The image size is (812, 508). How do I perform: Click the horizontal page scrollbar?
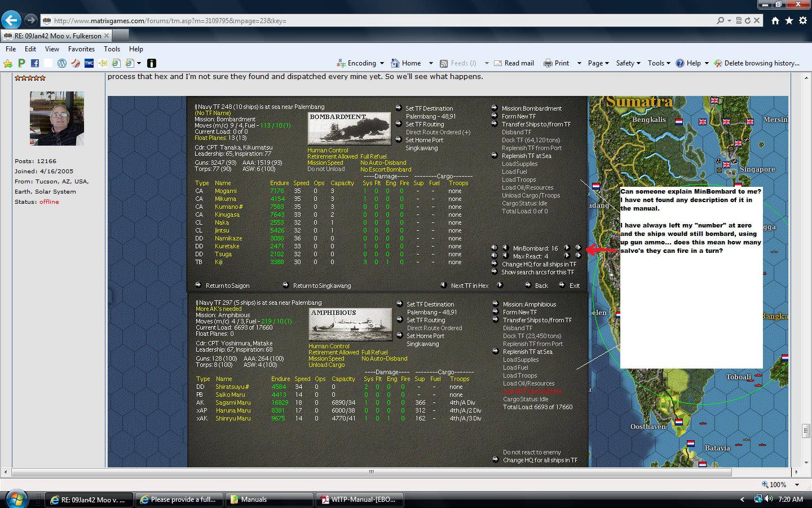pos(371,472)
